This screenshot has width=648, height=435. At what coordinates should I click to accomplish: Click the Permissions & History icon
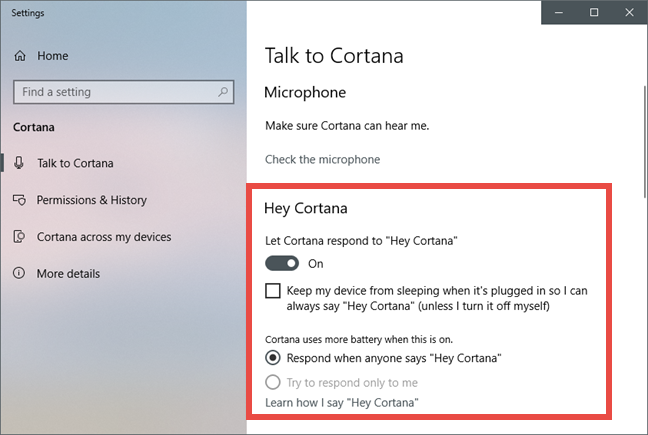(19, 200)
